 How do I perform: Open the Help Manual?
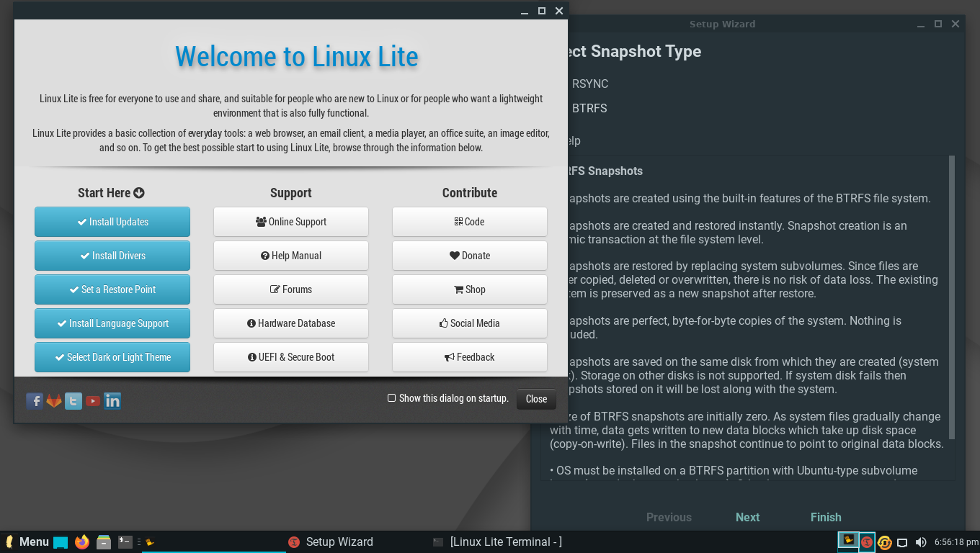(x=291, y=256)
